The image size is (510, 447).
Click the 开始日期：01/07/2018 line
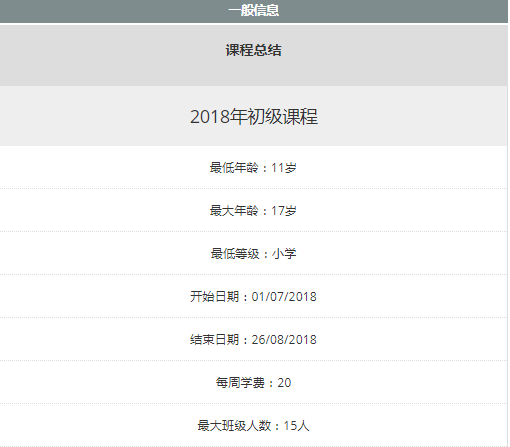pos(254,296)
